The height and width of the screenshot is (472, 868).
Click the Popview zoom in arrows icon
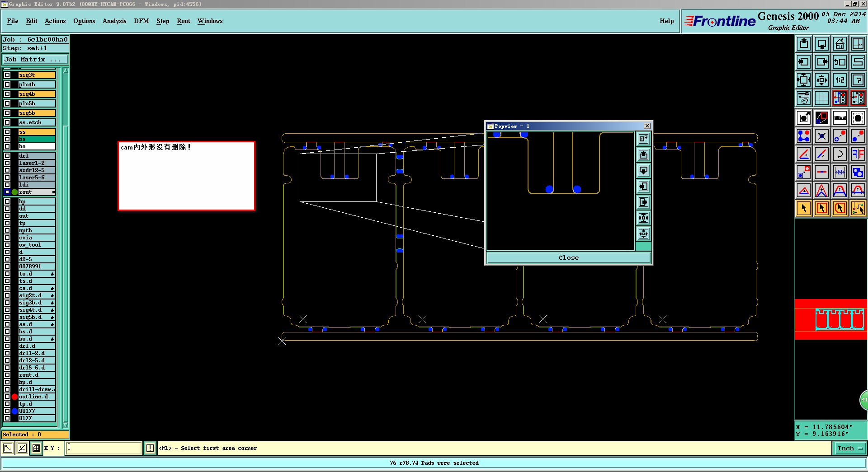click(643, 218)
